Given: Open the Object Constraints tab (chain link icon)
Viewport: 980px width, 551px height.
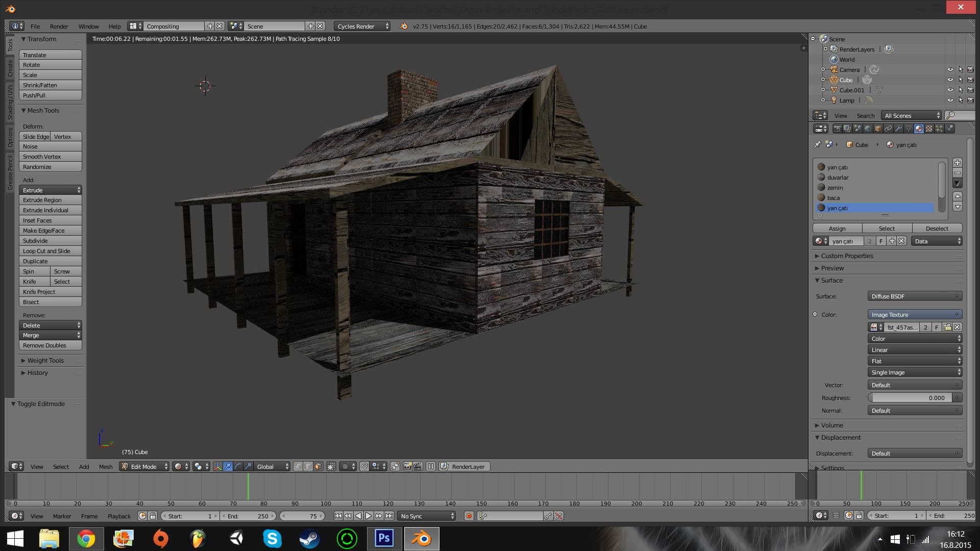Looking at the screenshot, I should pos(888,128).
